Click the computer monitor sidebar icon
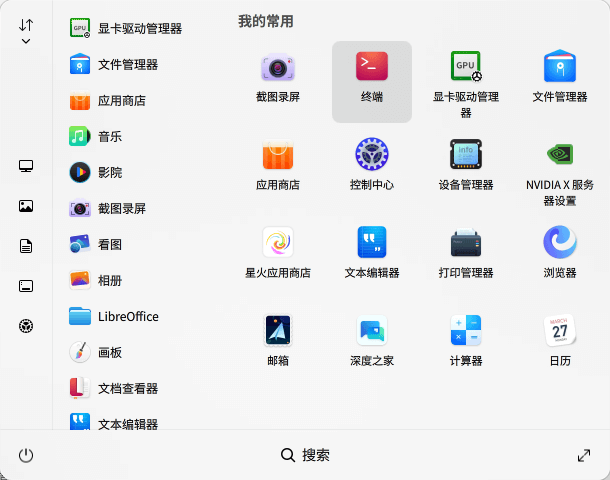The height and width of the screenshot is (480, 610). coord(26,166)
